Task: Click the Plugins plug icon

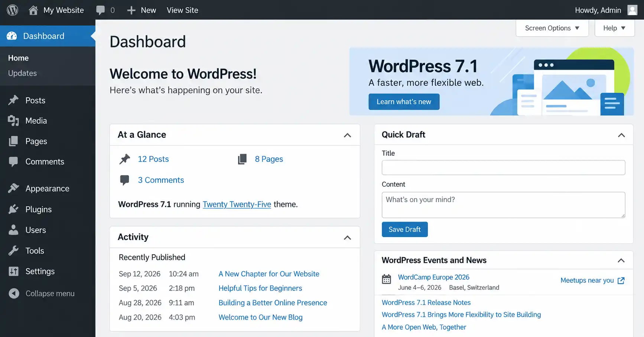Action: click(x=13, y=209)
